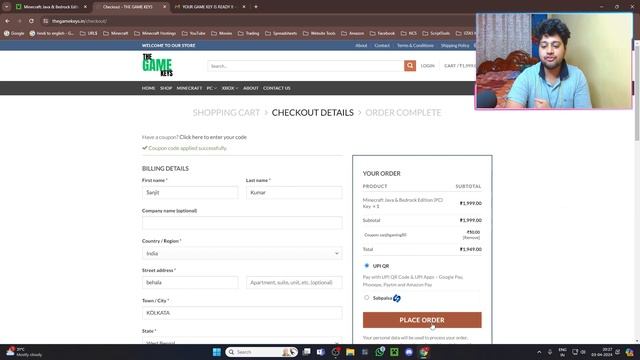Image resolution: width=640 pixels, height=360 pixels.
Task: Show hidden system tray icons
Action: [x=539, y=352]
